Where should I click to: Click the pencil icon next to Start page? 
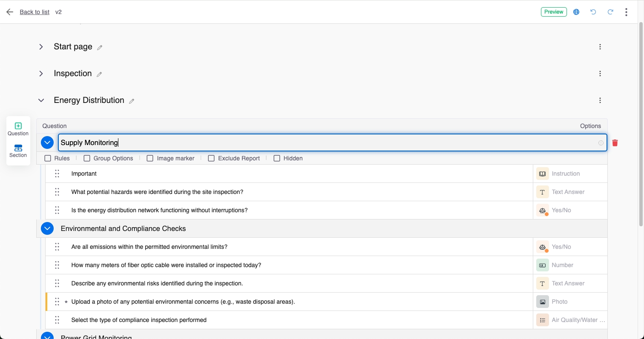point(100,48)
